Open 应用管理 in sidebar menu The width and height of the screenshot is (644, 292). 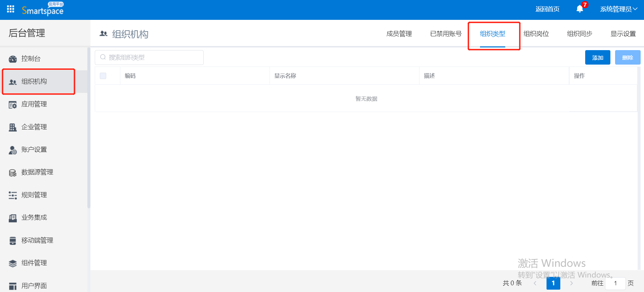click(34, 104)
